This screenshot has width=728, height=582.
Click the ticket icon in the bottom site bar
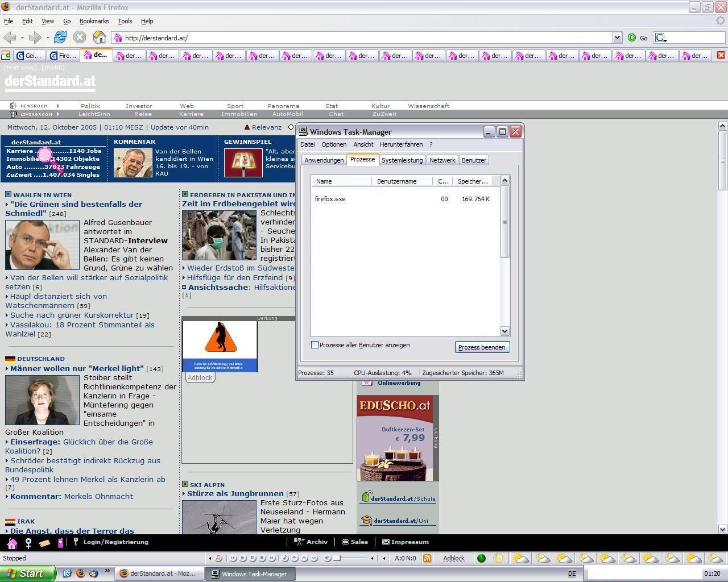tap(44, 543)
